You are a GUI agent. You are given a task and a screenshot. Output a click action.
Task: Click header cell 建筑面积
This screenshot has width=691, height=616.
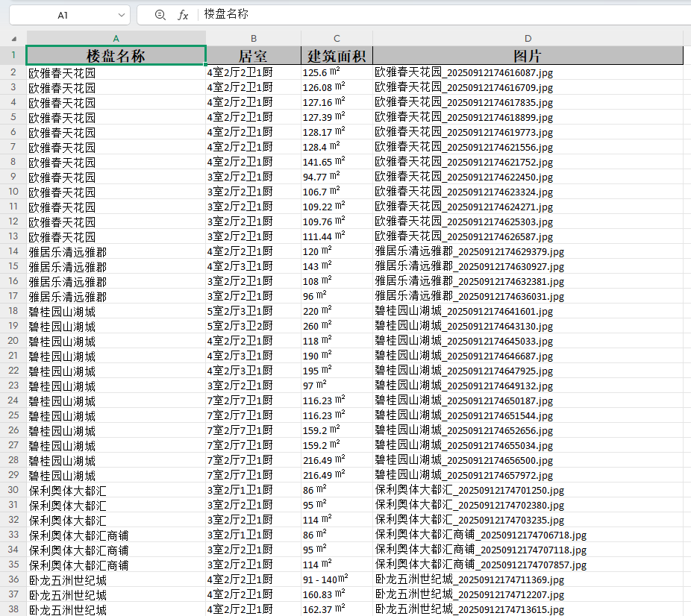point(337,55)
